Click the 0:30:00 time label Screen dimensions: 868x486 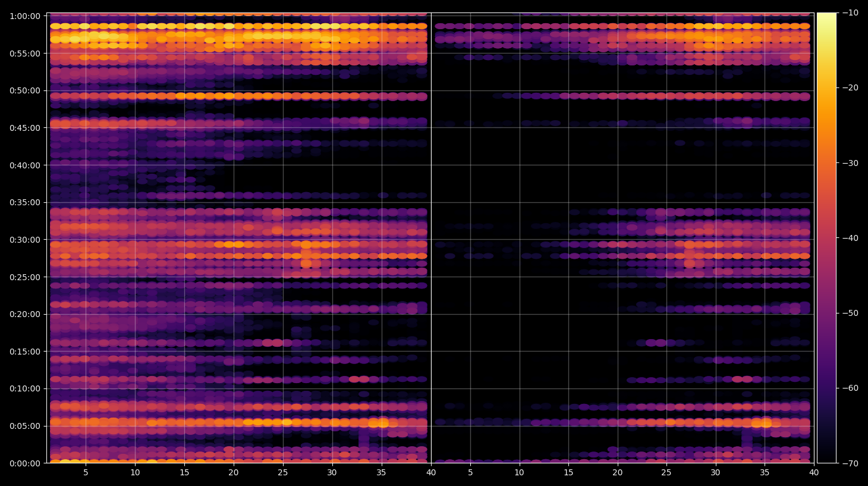tap(25, 240)
